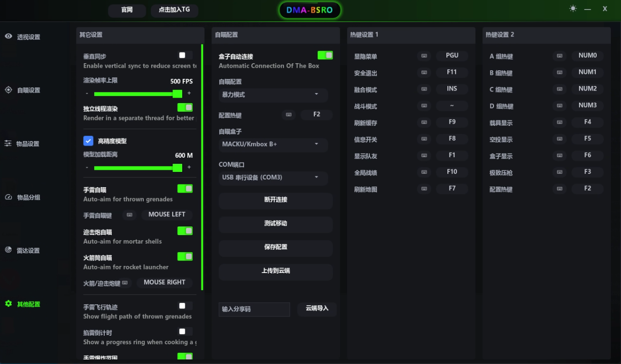621x364 pixels.
Task: Open the 暴力模式 aim config dropdown
Action: pyautogui.click(x=273, y=95)
